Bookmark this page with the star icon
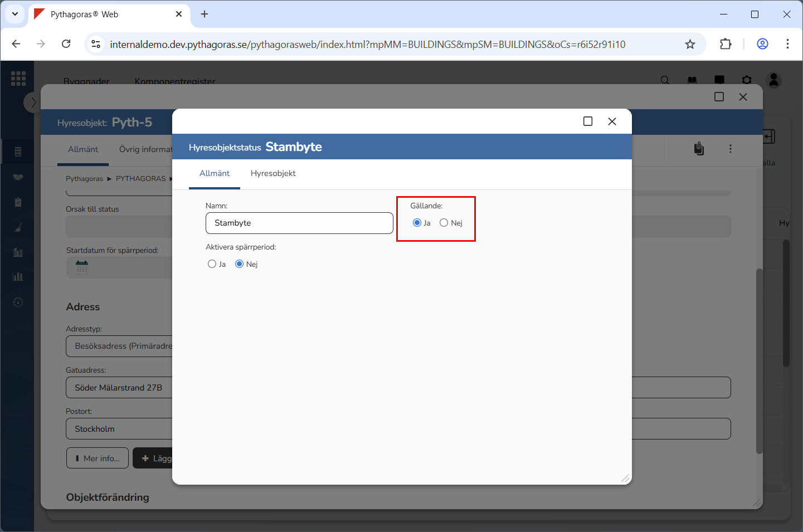The width and height of the screenshot is (803, 532). (690, 44)
